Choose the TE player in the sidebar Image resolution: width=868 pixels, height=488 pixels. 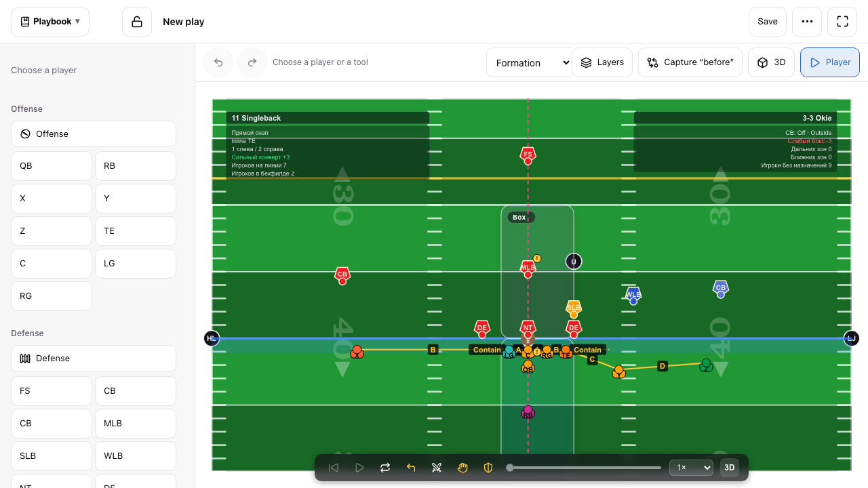click(136, 231)
